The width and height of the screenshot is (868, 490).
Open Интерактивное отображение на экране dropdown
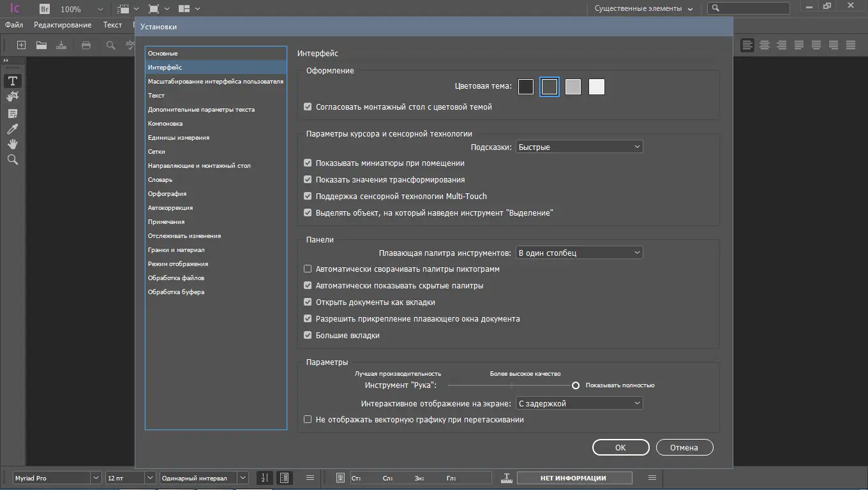[x=579, y=403]
